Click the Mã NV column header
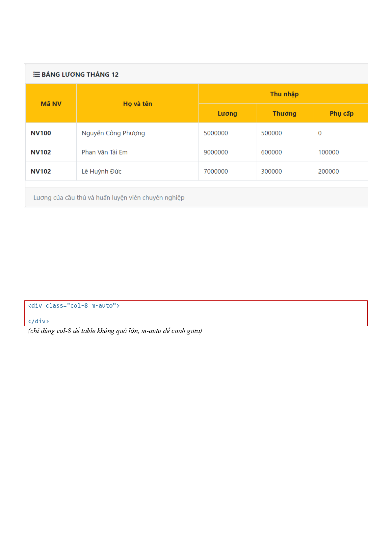This screenshot has width=392, height=555. coord(51,104)
